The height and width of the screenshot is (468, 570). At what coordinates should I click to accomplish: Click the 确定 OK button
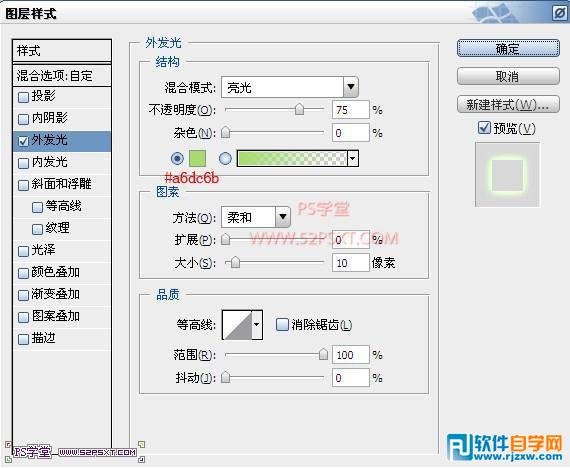coord(508,48)
